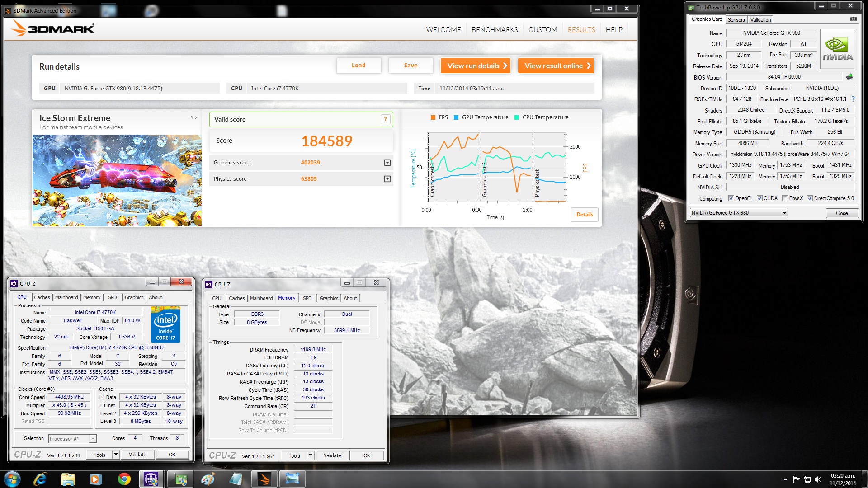Screen dimensions: 868x488
Task: Click the NVIDIA logo in GPU-Z
Action: (x=837, y=49)
